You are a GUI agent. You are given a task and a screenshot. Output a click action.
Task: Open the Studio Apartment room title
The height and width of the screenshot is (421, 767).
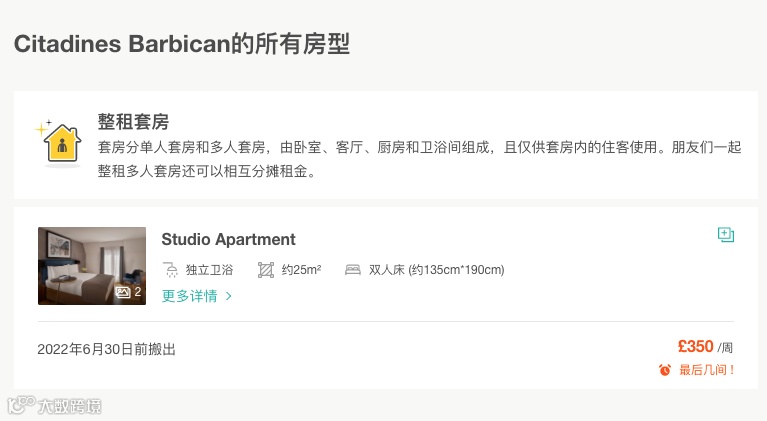228,239
